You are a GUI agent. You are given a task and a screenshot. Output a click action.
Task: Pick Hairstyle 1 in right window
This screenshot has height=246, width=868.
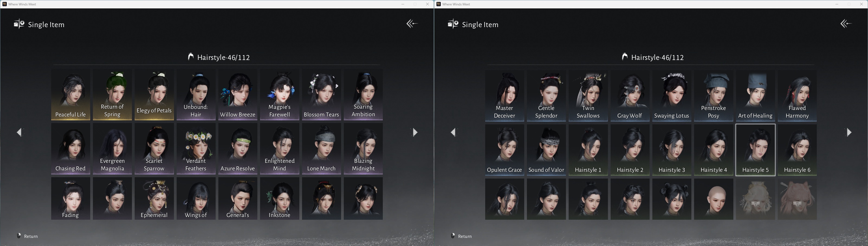point(588,150)
